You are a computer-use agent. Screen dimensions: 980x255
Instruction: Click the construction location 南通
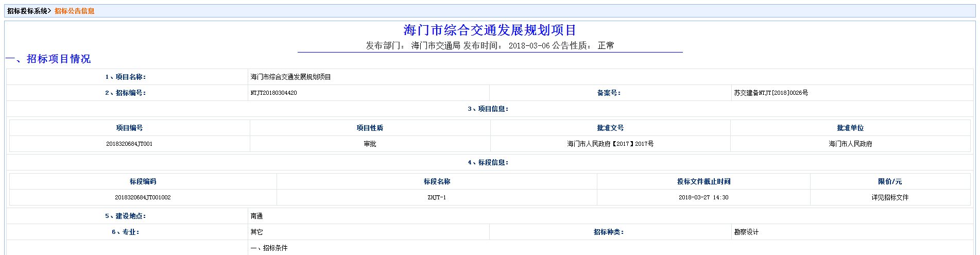coord(256,216)
